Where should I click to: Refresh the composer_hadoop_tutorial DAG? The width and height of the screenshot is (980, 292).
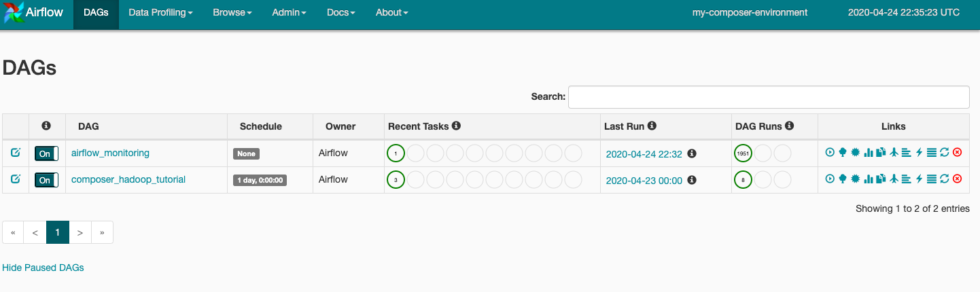coord(944,179)
